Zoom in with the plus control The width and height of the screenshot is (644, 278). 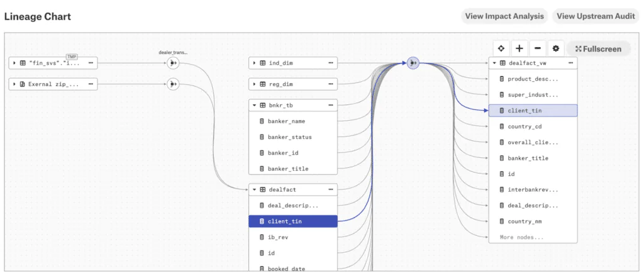point(519,48)
